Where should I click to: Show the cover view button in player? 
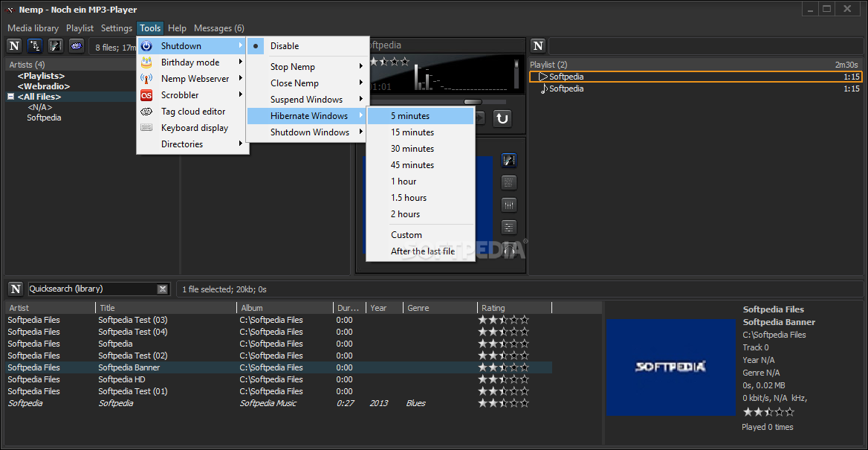pos(509,161)
